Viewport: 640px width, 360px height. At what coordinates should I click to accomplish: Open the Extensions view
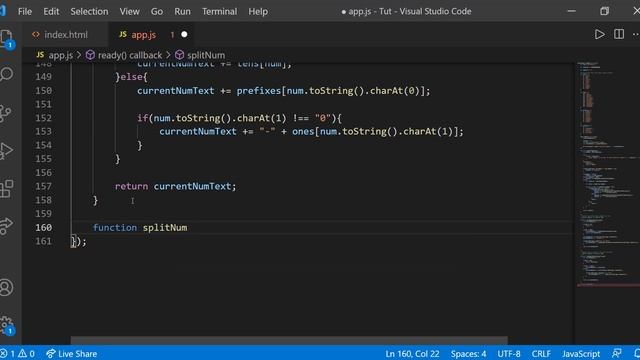coord(7,189)
